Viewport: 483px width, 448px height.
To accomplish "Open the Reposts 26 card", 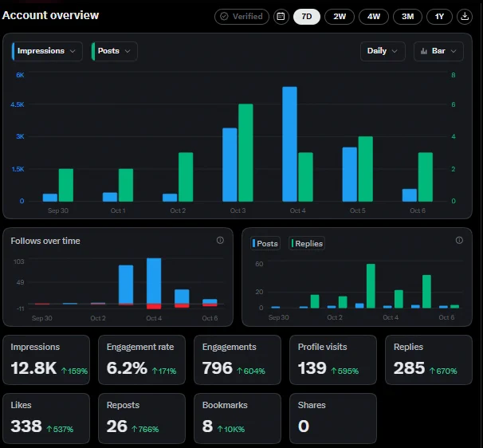I will pos(142,419).
